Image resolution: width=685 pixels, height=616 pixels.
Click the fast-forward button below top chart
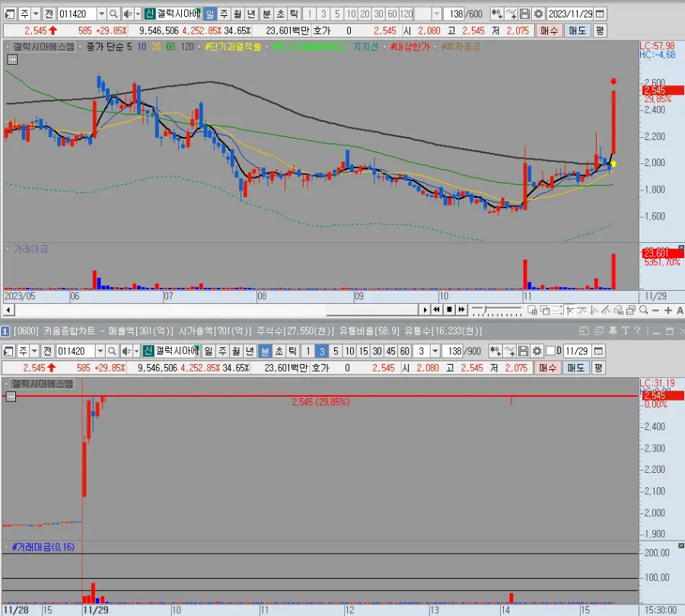tap(462, 310)
